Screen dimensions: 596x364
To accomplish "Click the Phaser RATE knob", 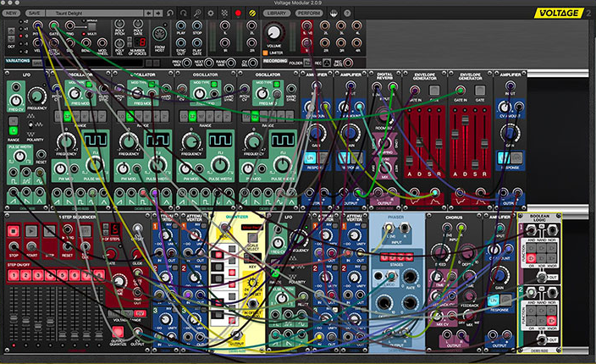I will (x=409, y=277).
